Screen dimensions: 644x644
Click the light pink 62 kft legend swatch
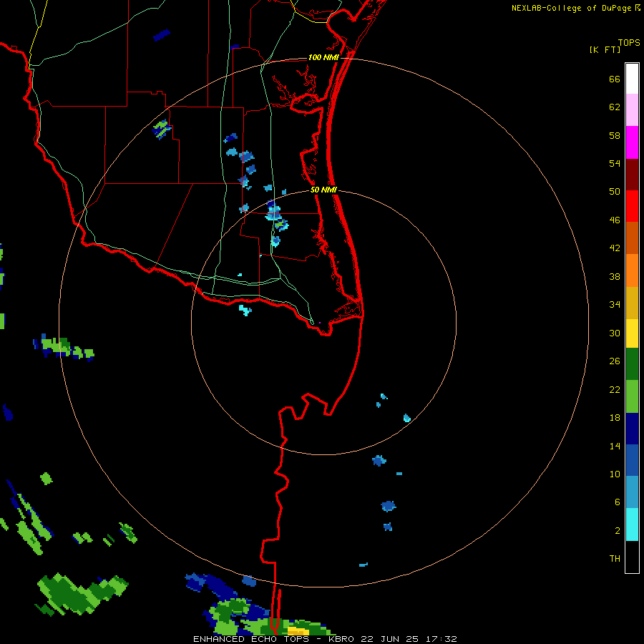pos(632,109)
